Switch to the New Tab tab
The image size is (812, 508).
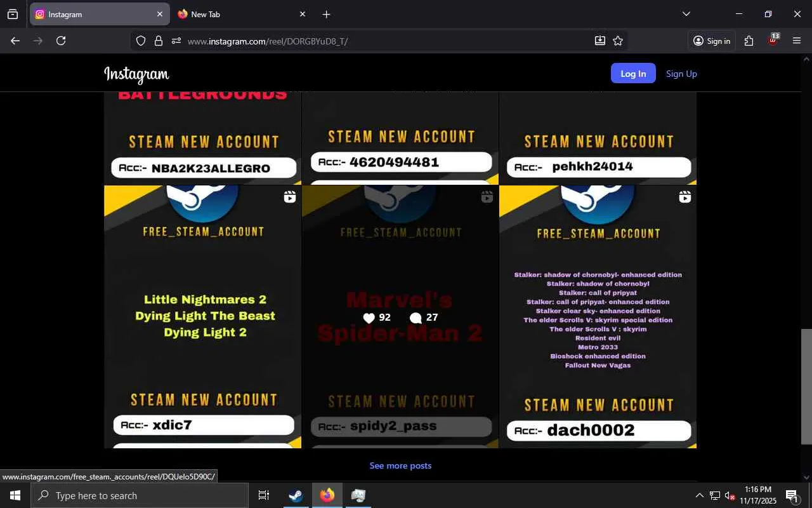tap(242, 14)
